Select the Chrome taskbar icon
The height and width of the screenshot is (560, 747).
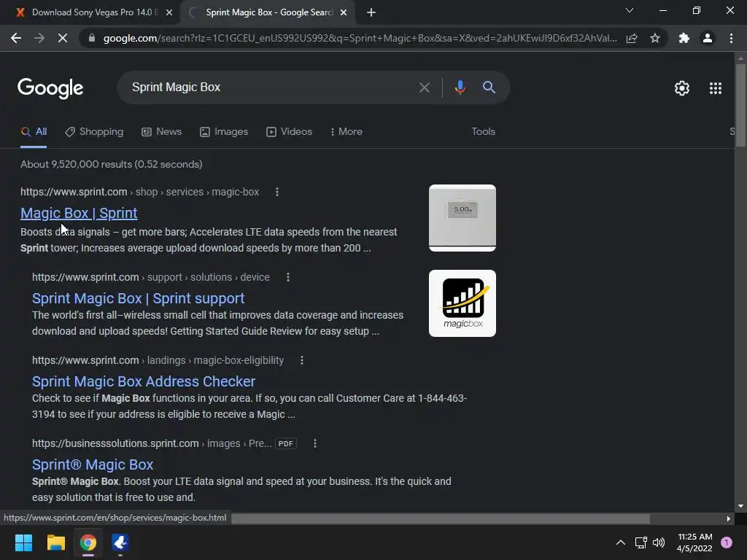click(88, 542)
